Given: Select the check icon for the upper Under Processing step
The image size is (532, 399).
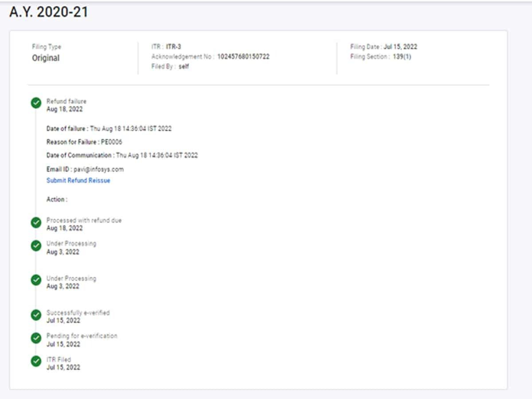Looking at the screenshot, I should tap(36, 246).
